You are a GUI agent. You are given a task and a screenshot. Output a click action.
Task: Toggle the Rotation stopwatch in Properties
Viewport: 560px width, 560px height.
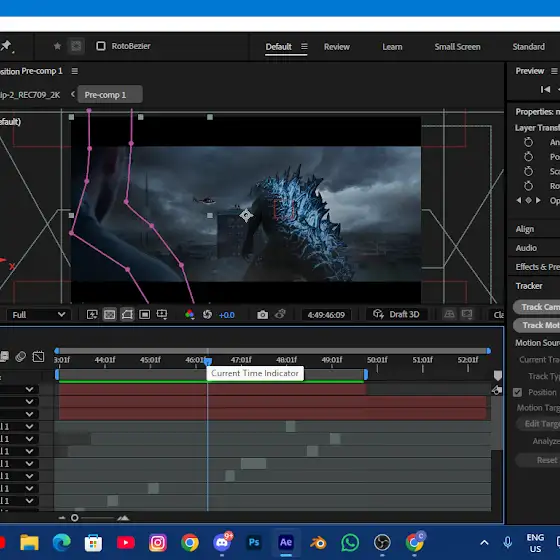point(528,186)
